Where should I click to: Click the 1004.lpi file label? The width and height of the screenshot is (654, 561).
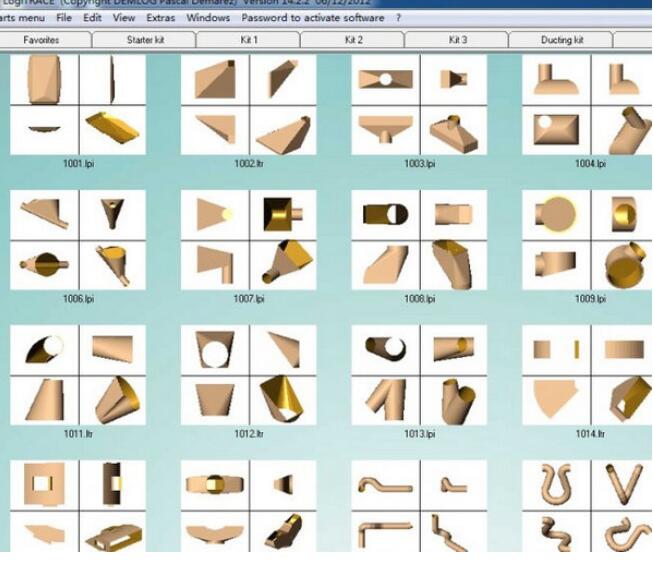[x=590, y=164]
